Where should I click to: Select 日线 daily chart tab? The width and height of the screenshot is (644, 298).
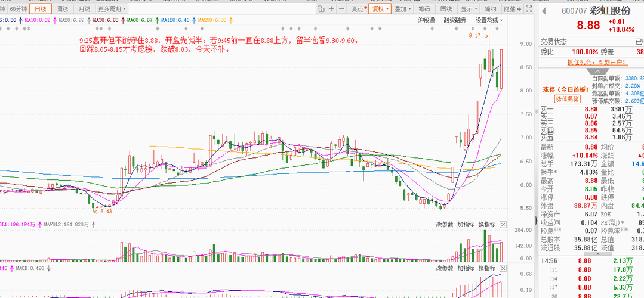[41, 9]
